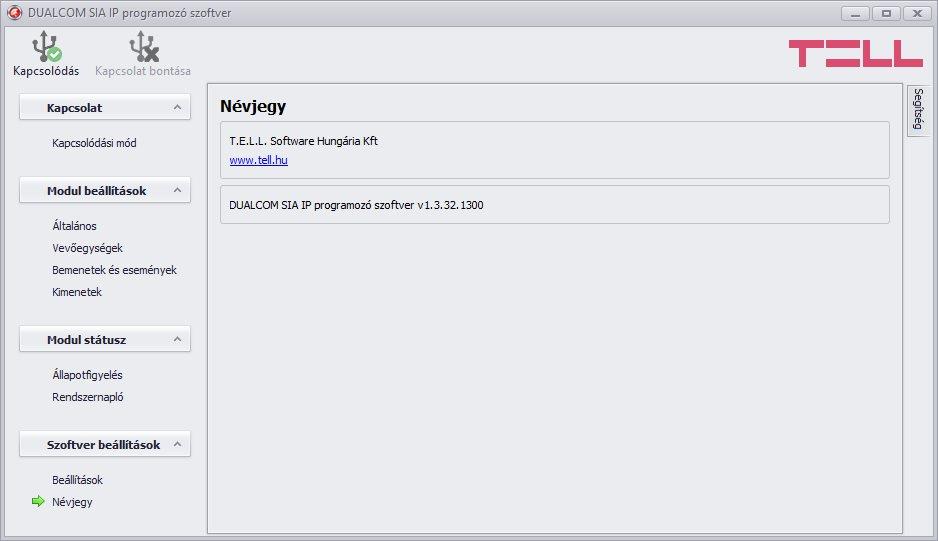
Task: Open the Kimenetek page
Action: point(77,292)
